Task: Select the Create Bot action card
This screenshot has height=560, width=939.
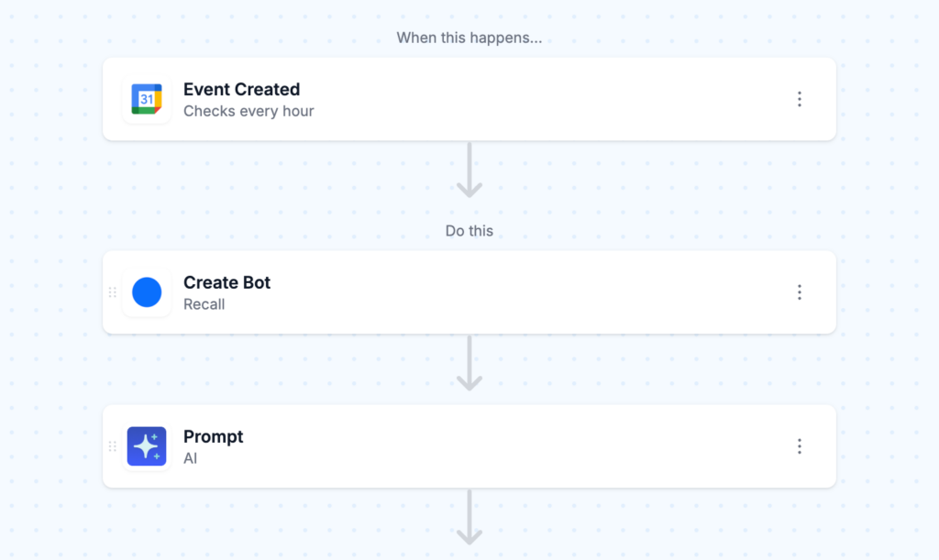Action: point(469,292)
